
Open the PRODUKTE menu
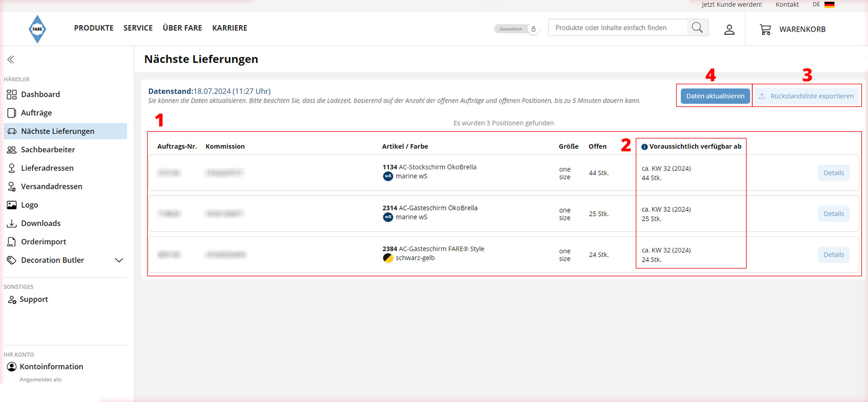(94, 28)
